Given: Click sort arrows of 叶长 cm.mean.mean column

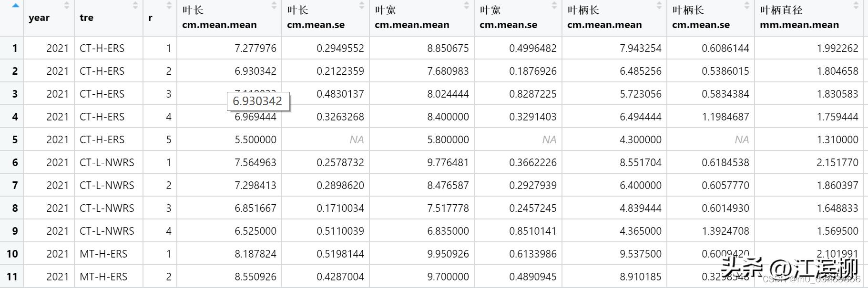Looking at the screenshot, I should [x=274, y=6].
